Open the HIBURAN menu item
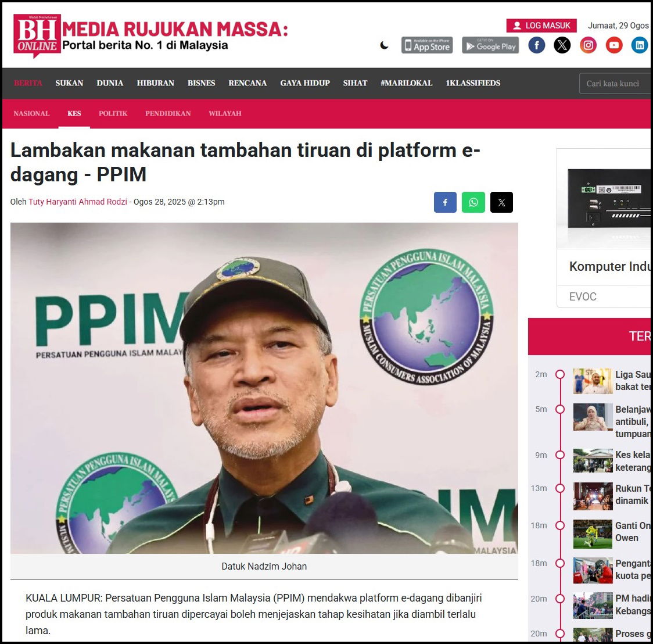 tap(155, 83)
